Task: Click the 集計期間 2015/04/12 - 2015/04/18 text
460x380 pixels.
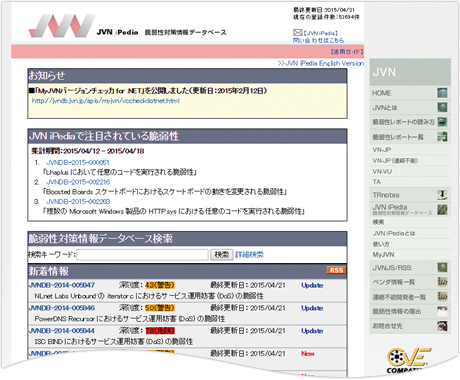Action: click(88, 151)
